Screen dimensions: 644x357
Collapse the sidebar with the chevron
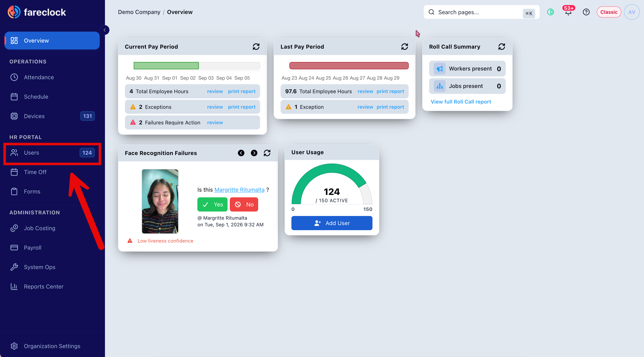point(105,30)
